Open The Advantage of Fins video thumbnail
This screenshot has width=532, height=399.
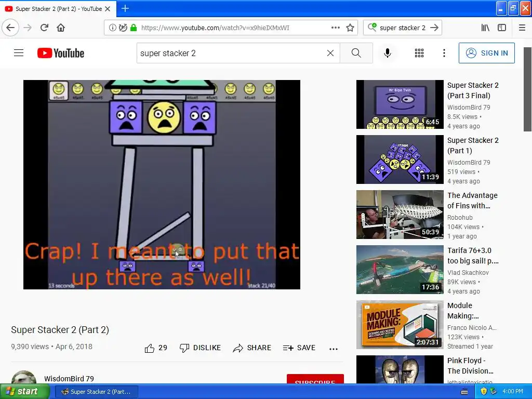click(400, 215)
